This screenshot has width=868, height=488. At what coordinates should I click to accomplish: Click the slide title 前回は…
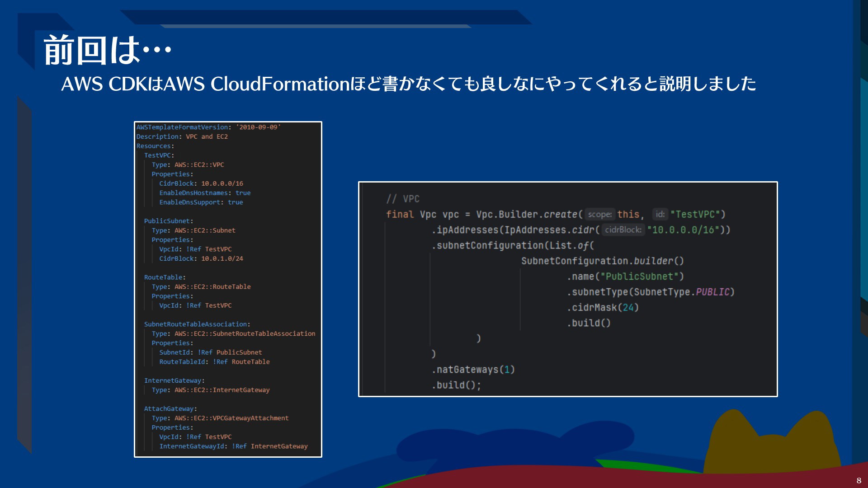tap(107, 50)
